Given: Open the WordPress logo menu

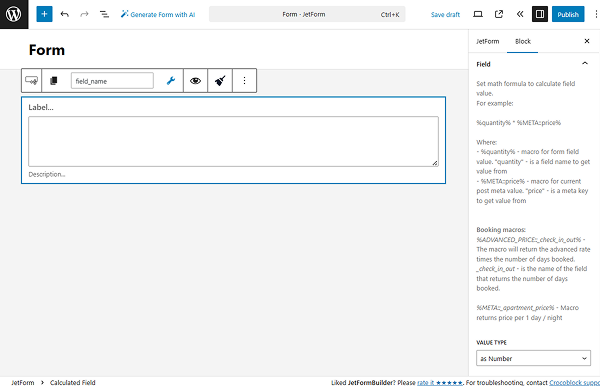Looking at the screenshot, I should click(14, 14).
